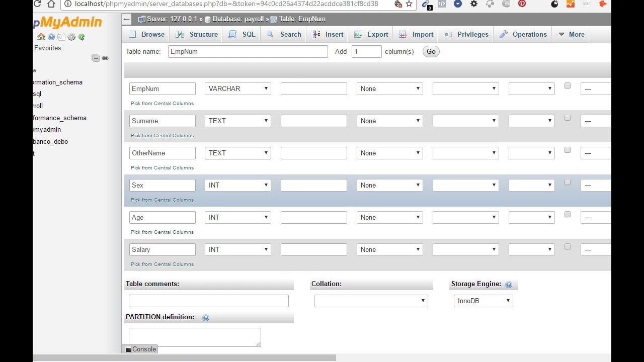Click the browser address bar URL

(x=226, y=4)
